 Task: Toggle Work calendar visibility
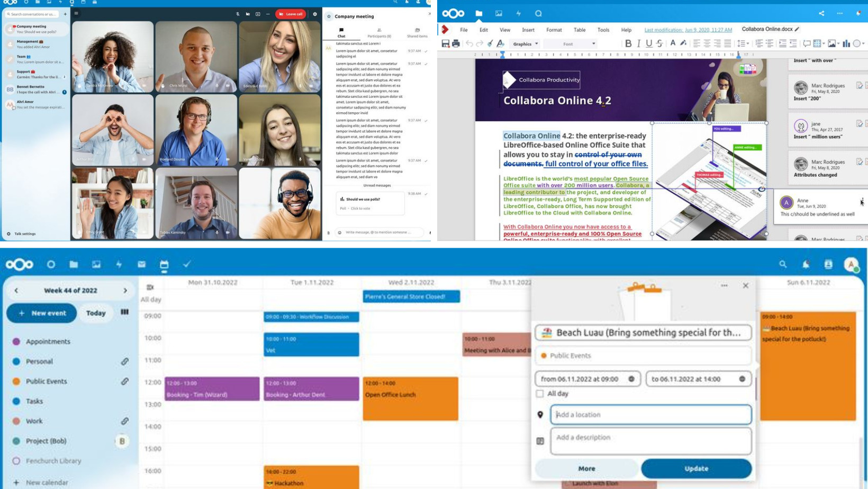click(x=16, y=421)
